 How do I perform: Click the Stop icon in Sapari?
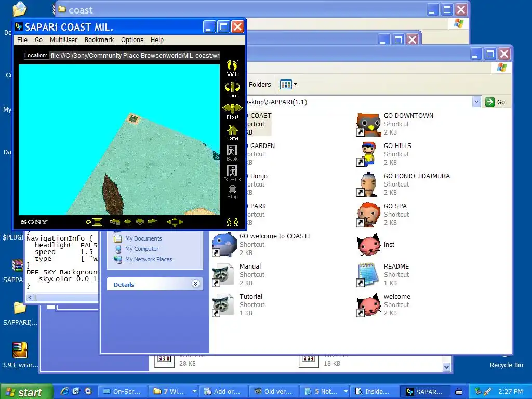tap(232, 192)
